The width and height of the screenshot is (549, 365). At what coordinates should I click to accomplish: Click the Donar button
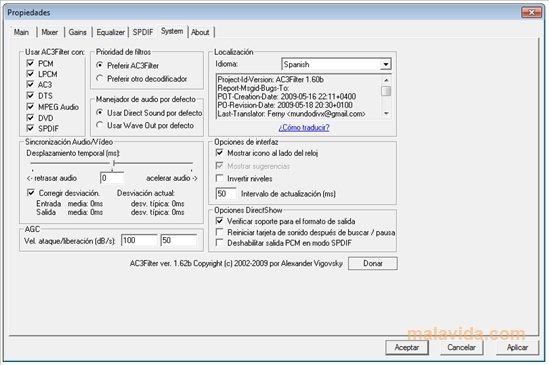[373, 263]
